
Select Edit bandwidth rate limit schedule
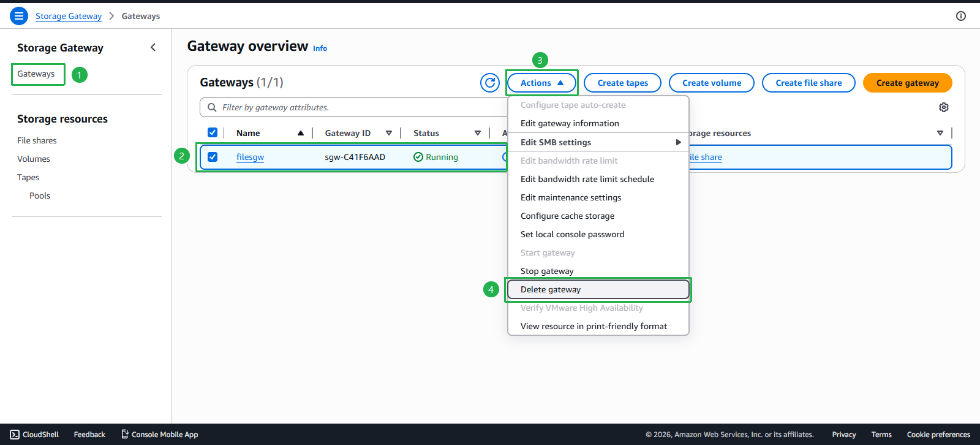pyautogui.click(x=598, y=179)
